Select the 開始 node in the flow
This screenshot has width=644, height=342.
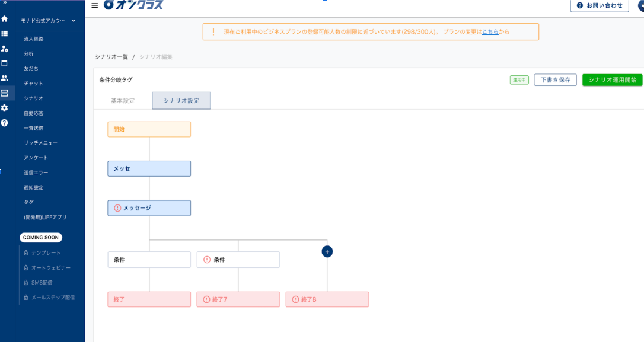[x=149, y=129]
